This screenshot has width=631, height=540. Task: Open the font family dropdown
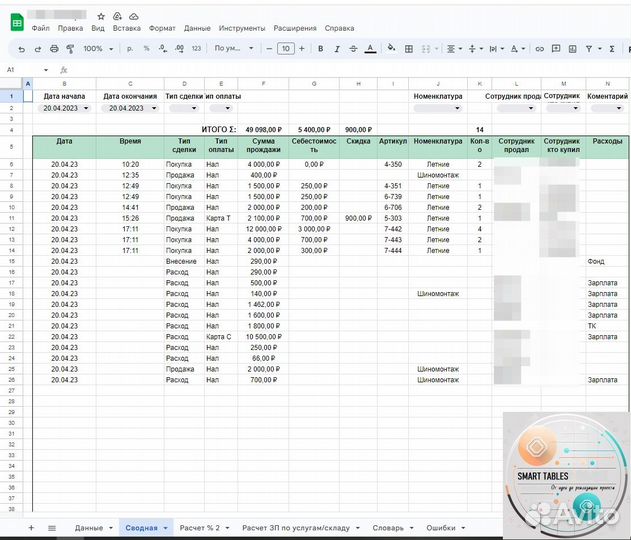[x=234, y=48]
